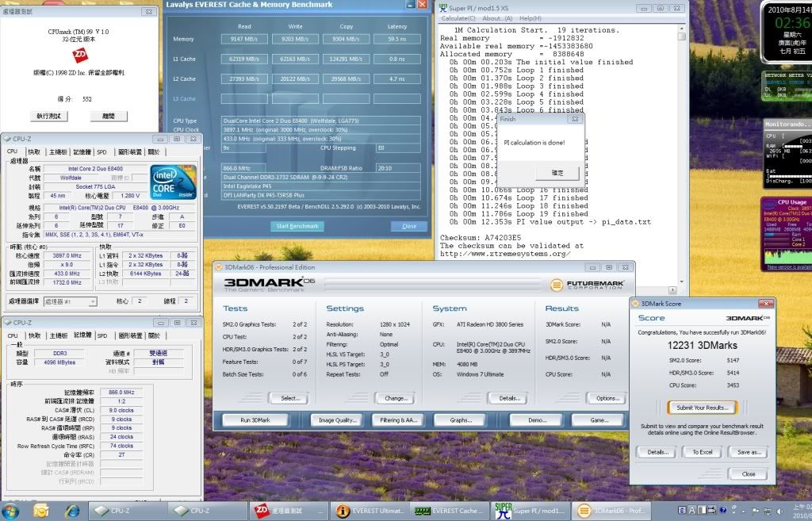Confirm the PI calculation done dialog
Screen dimensions: 812x521
click(557, 173)
